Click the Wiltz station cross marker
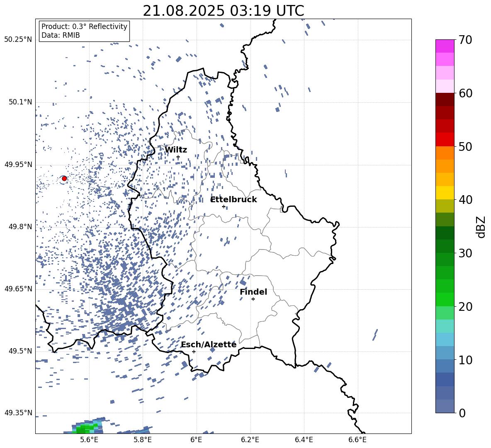 coord(178,157)
